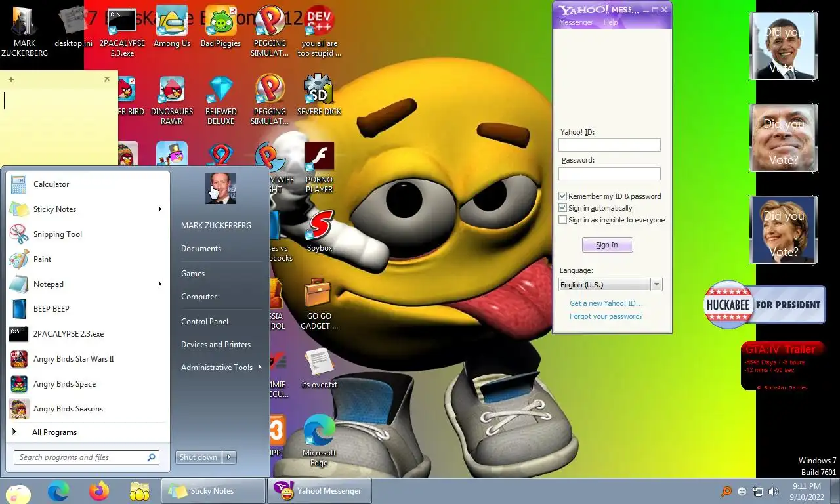Viewport: 840px width, 504px height.
Task: Expand the Administrative Tools submenu arrow
Action: pyautogui.click(x=260, y=367)
